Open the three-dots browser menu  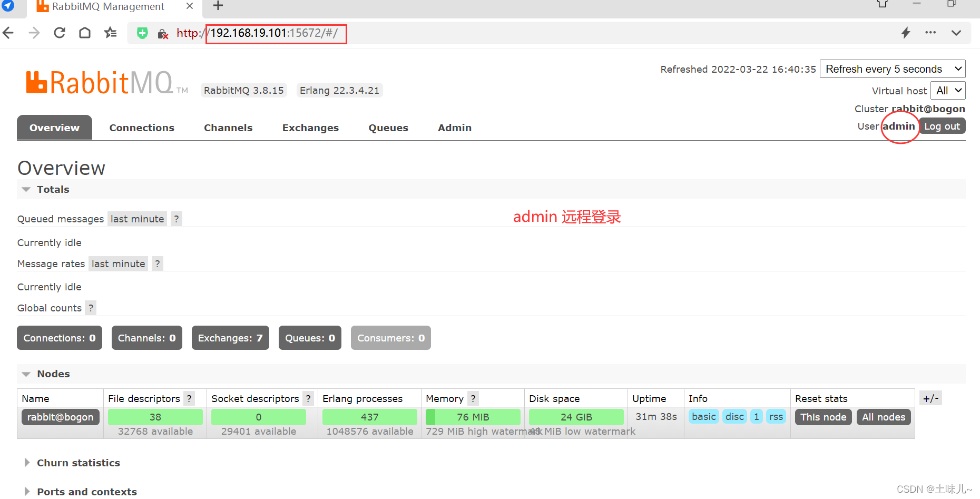coord(931,33)
